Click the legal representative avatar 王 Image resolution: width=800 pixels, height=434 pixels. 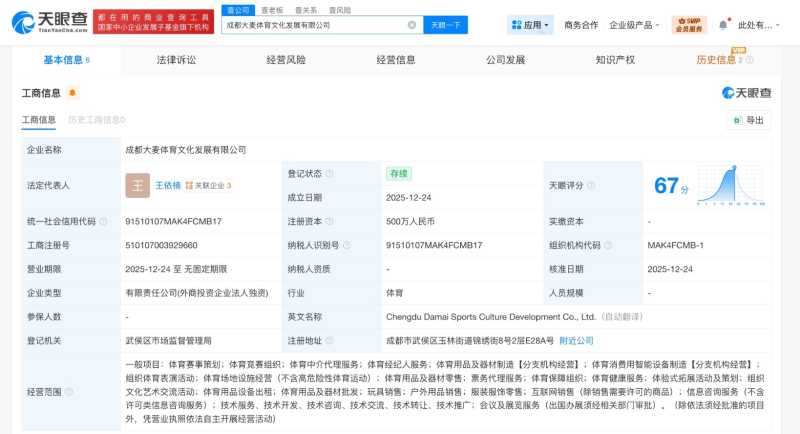pyautogui.click(x=137, y=185)
